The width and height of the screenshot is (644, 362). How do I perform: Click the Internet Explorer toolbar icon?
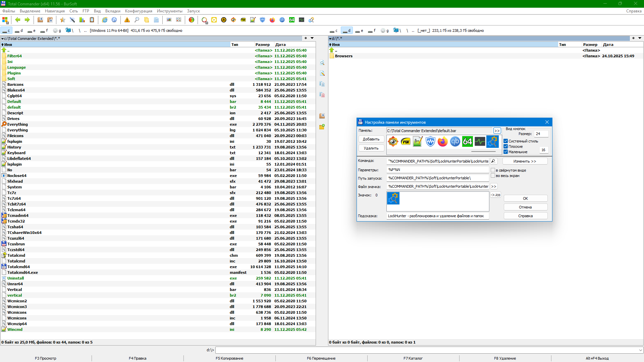coord(105,20)
